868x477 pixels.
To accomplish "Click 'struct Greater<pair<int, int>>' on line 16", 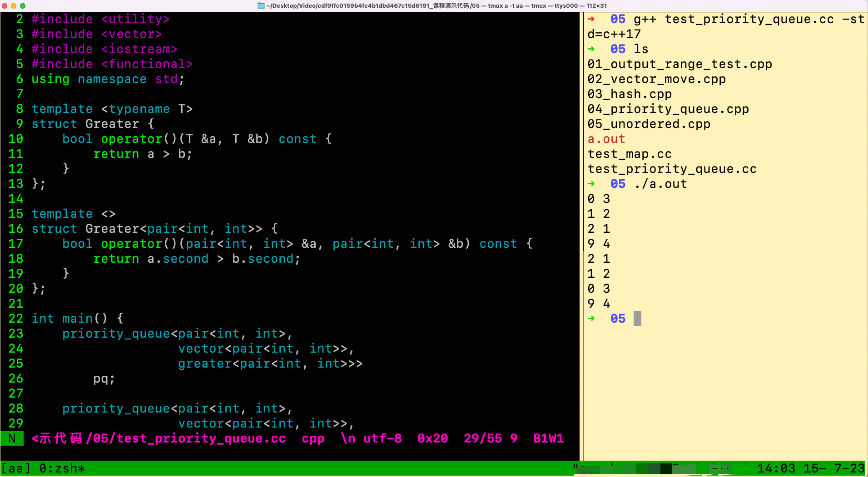I will click(x=147, y=229).
